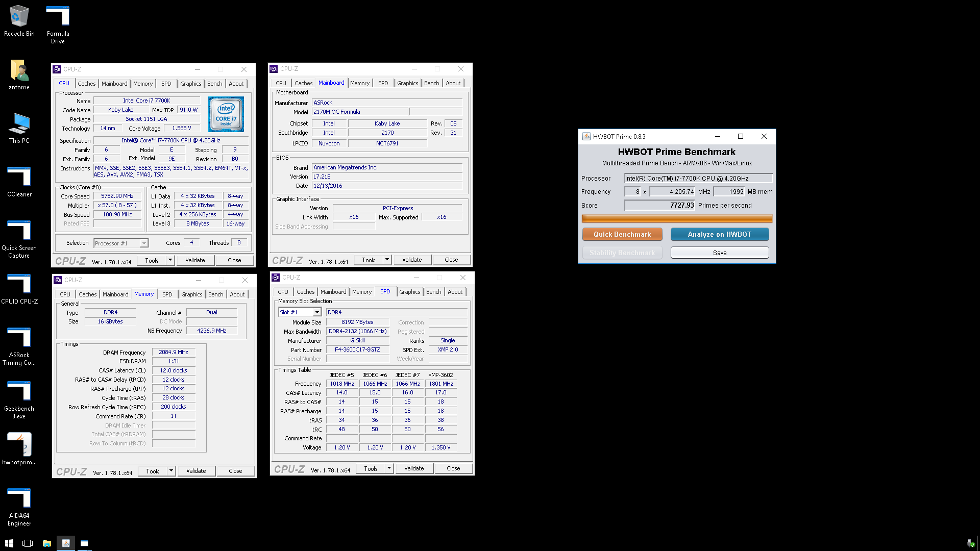The height and width of the screenshot is (551, 980).
Task: Click the Z170M OC Formula model value
Action: (360, 112)
